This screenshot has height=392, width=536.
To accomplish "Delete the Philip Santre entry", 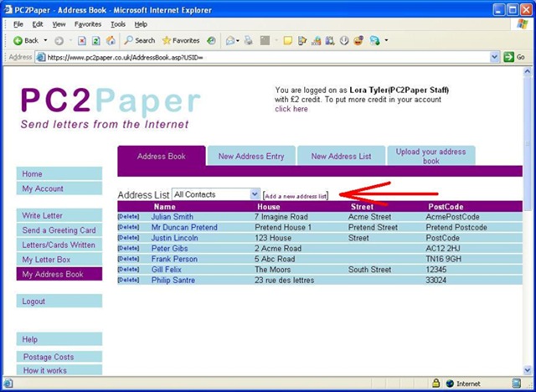I will click(128, 280).
